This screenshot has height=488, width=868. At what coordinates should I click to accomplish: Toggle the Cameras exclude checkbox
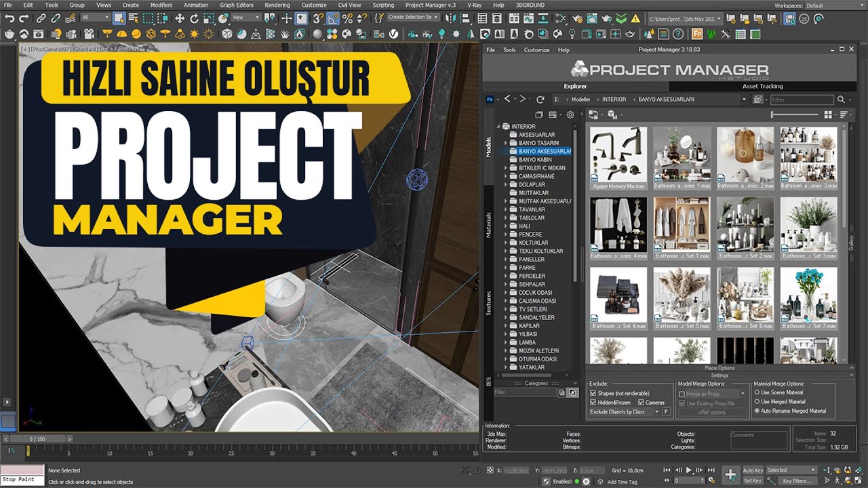pyautogui.click(x=641, y=403)
